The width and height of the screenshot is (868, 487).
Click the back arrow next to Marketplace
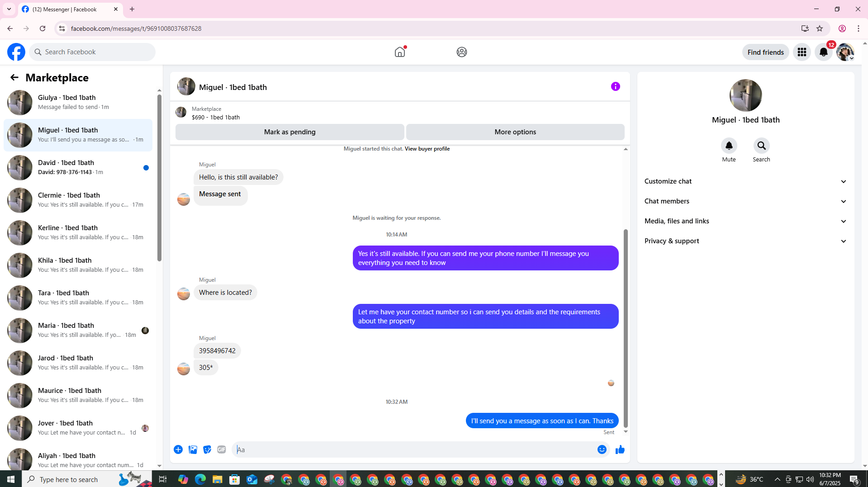14,77
